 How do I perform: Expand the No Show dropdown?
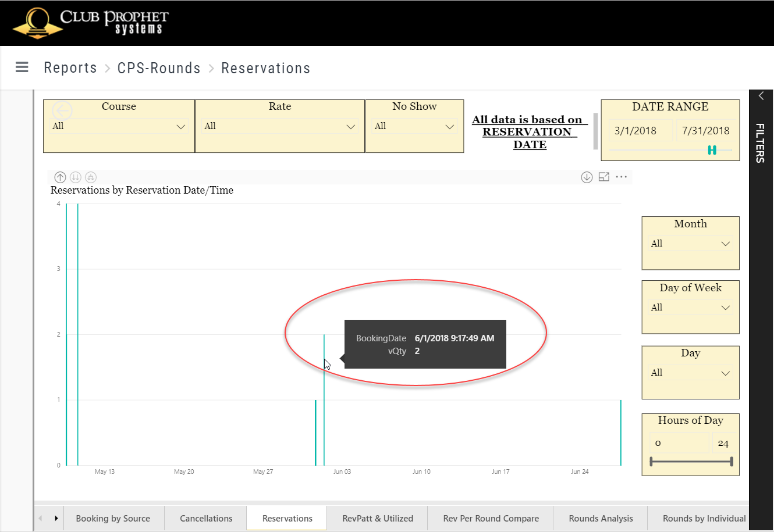click(x=449, y=127)
